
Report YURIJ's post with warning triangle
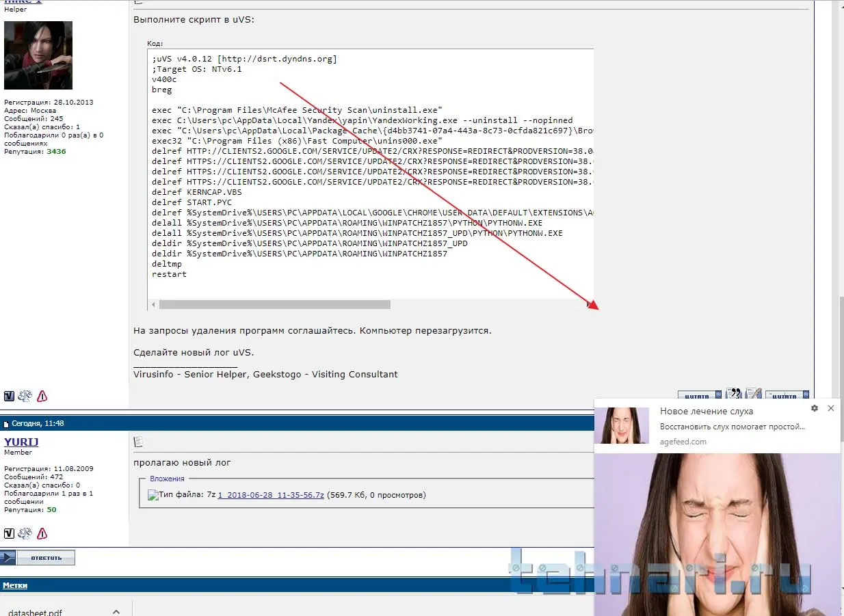point(42,533)
